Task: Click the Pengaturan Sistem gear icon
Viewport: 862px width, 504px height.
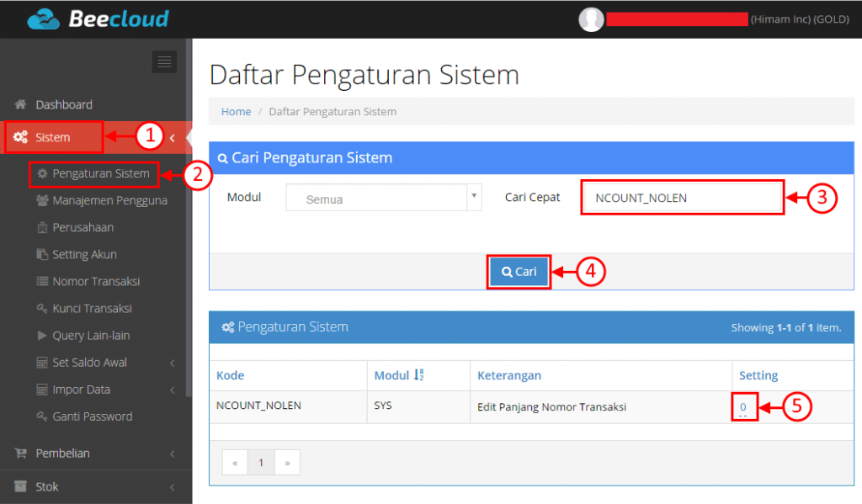Action: pyautogui.click(x=42, y=173)
